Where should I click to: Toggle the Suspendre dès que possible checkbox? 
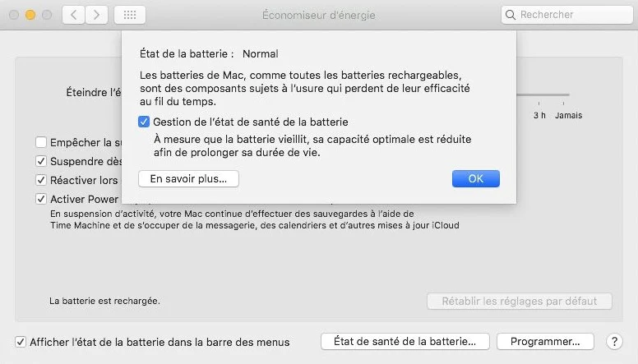40,161
